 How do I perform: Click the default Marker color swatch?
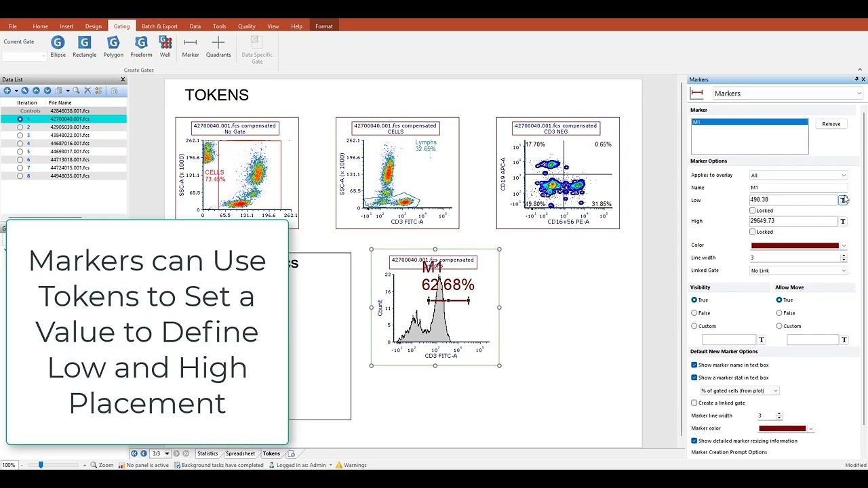783,429
